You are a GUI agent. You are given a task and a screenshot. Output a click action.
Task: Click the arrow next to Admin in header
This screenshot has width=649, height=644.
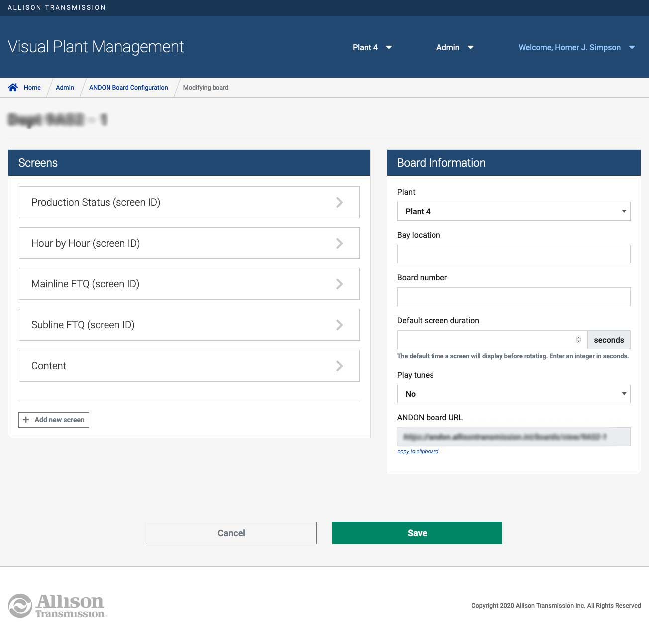(x=470, y=48)
